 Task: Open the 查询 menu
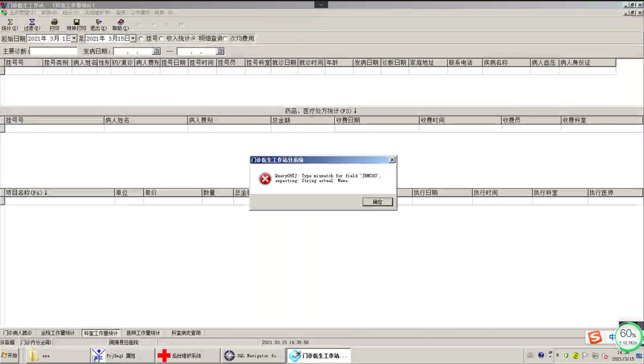(49, 12)
